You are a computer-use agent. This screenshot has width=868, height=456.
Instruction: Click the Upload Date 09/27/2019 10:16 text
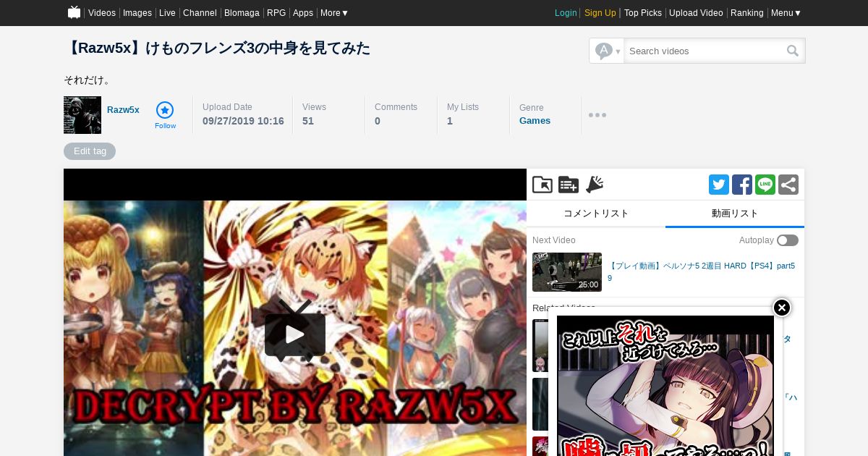click(x=243, y=121)
